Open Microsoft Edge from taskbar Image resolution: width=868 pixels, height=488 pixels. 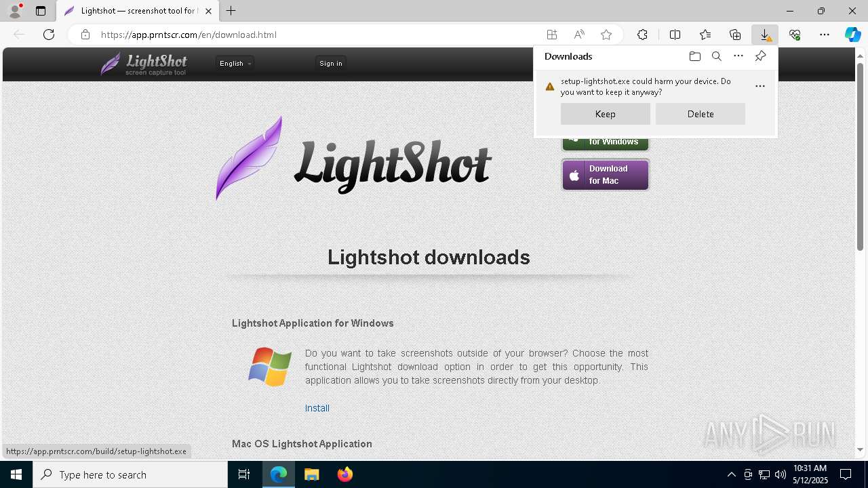coord(279,474)
